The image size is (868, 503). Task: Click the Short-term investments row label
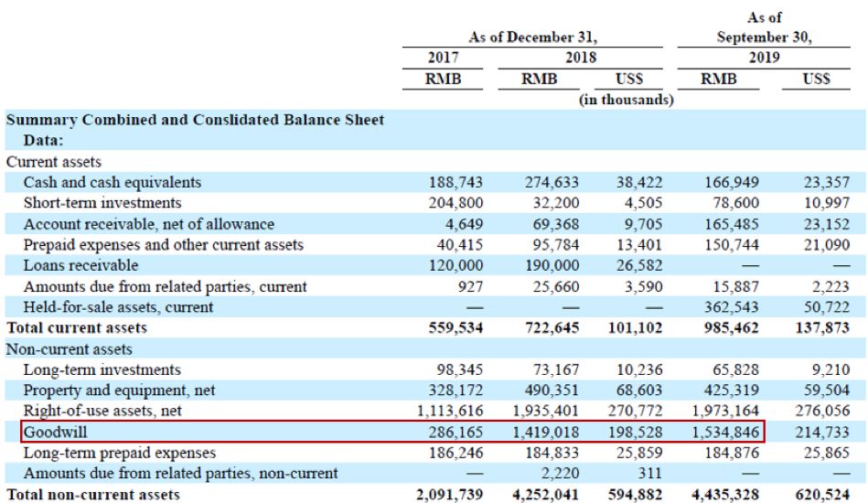tap(102, 202)
